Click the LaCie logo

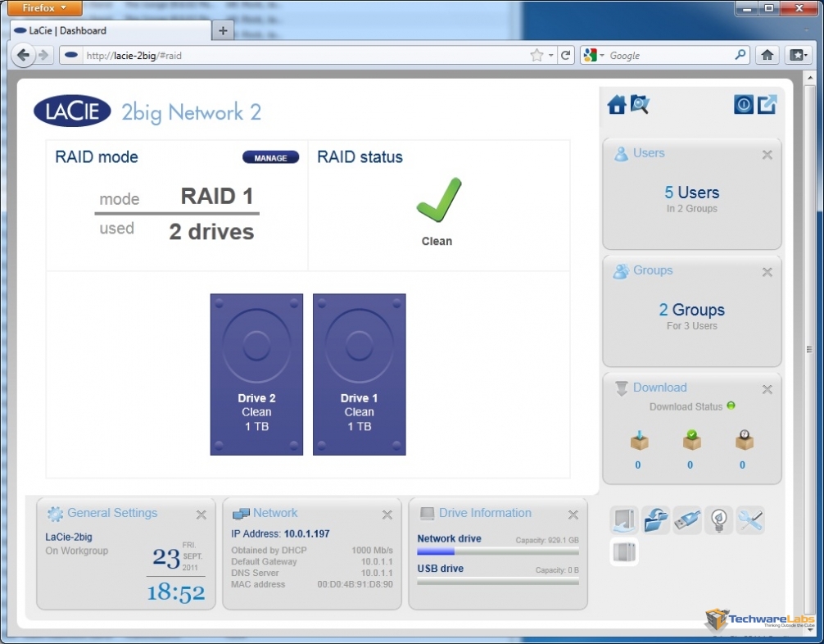73,111
